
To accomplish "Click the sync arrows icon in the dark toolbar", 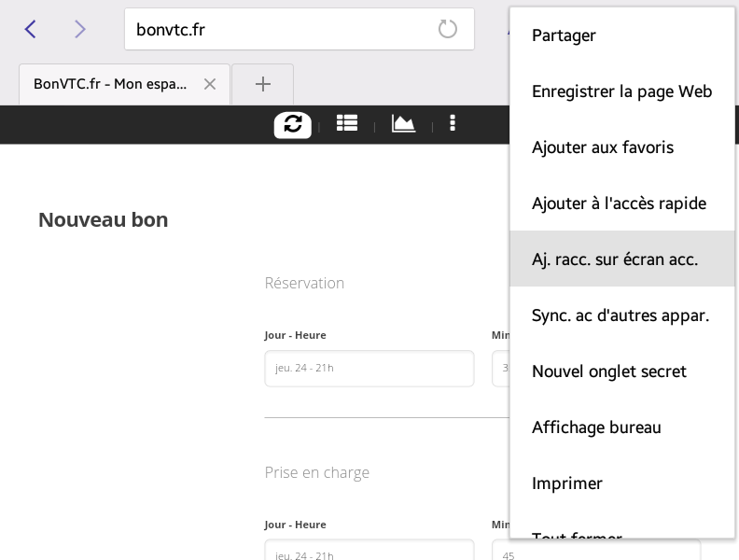I will point(293,125).
